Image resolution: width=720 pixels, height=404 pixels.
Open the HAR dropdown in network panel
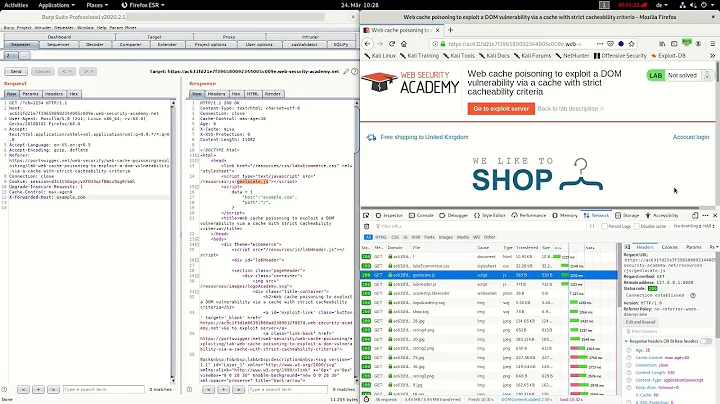709,226
